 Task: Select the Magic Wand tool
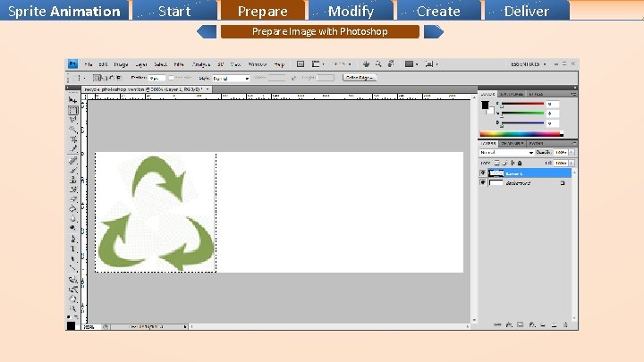(72, 130)
